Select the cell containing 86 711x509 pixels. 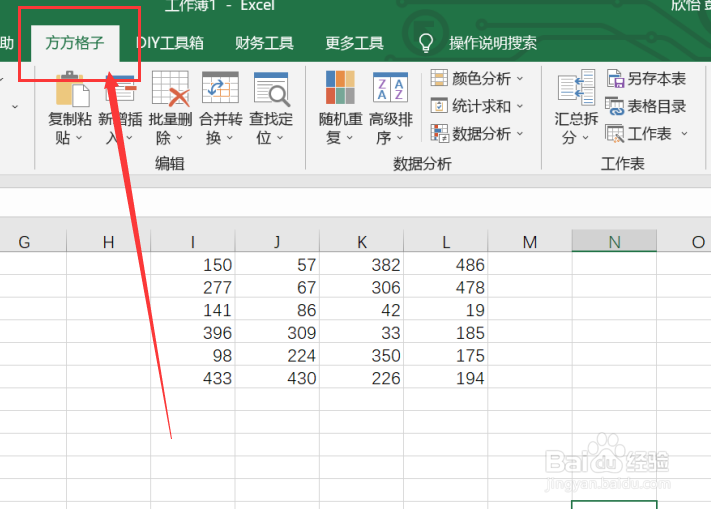277,309
